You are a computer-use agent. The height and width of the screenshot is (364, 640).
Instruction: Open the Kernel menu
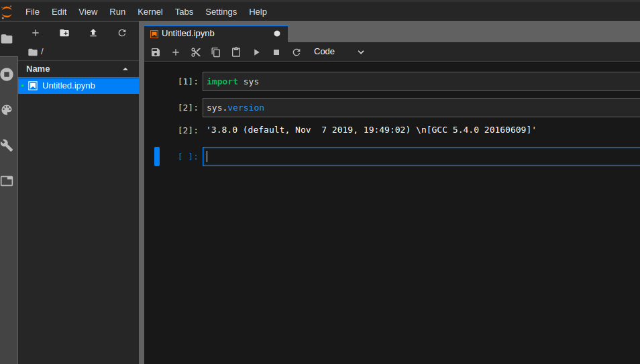click(x=150, y=12)
